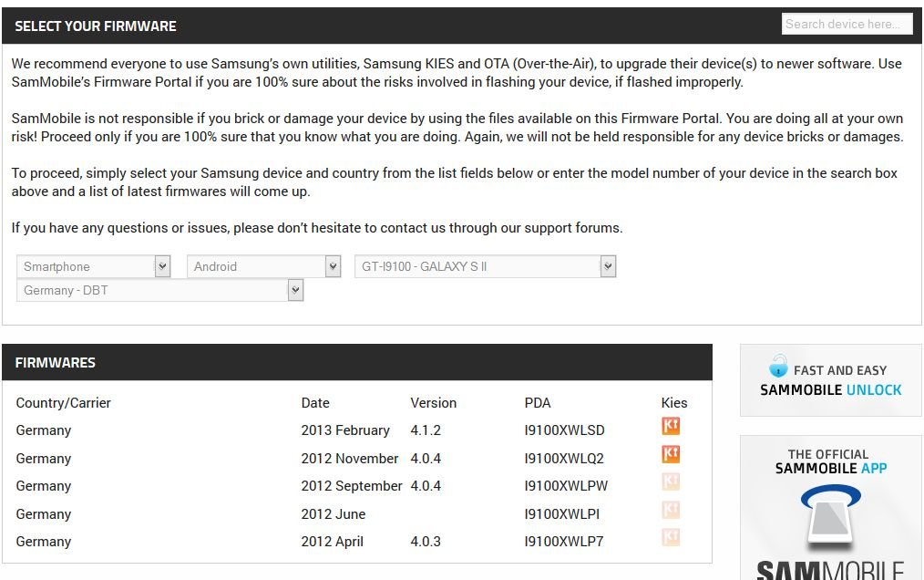Open the GT-I9100 - GALAXY S II model dropdown
The image size is (924, 580).
click(486, 266)
